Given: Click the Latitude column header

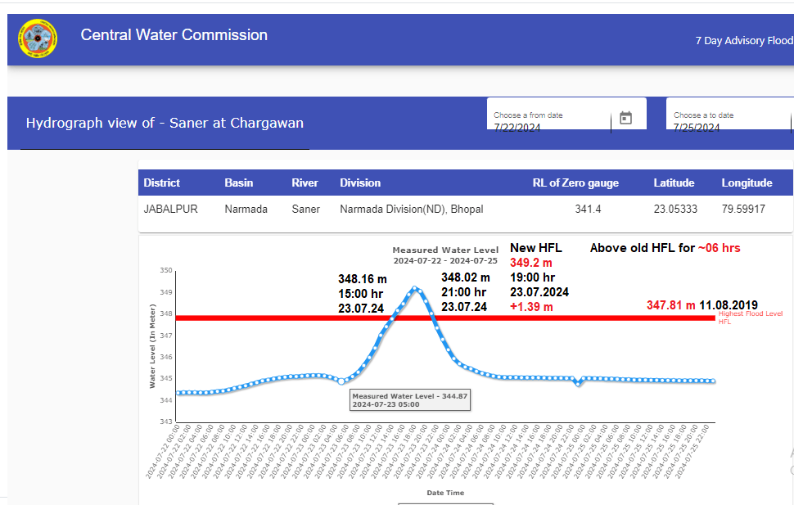Looking at the screenshot, I should pyautogui.click(x=674, y=183).
